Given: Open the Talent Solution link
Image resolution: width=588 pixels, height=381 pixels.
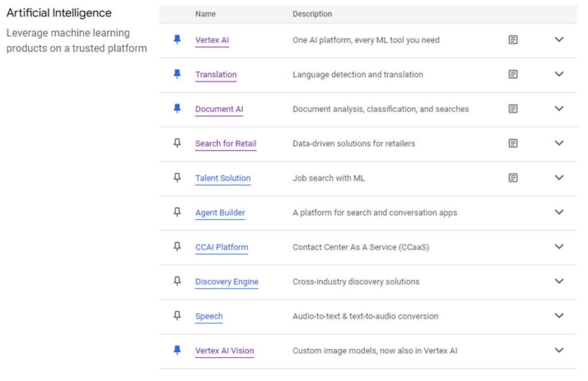Looking at the screenshot, I should [223, 178].
